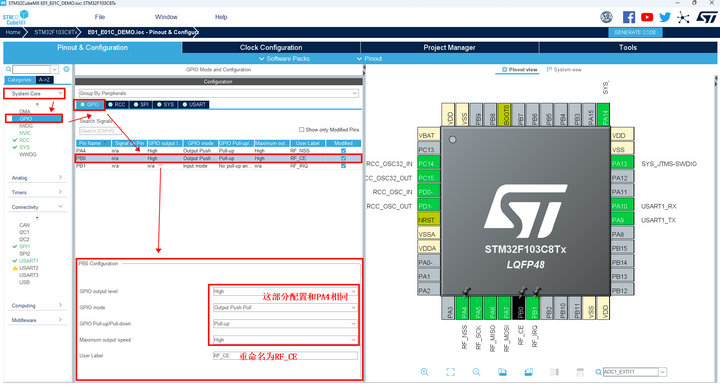Image resolution: width=720 pixels, height=387 pixels.
Task: Expand the Analog category
Action: [37, 178]
